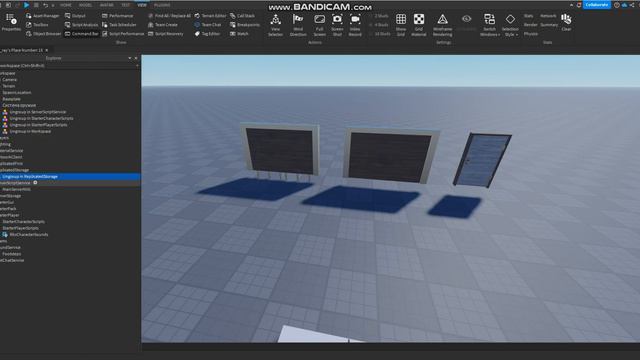Open Selection Style dropdown
Viewport: 640px width, 360px height.
pyautogui.click(x=510, y=25)
